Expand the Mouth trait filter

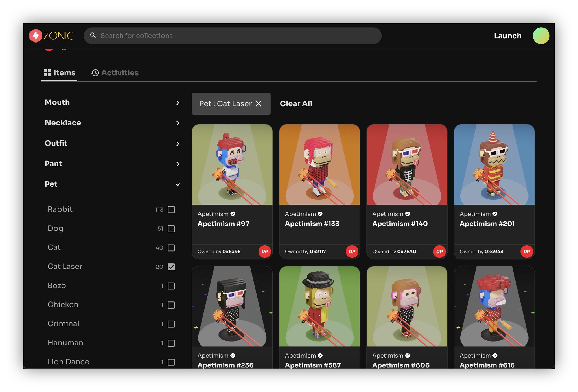click(178, 103)
